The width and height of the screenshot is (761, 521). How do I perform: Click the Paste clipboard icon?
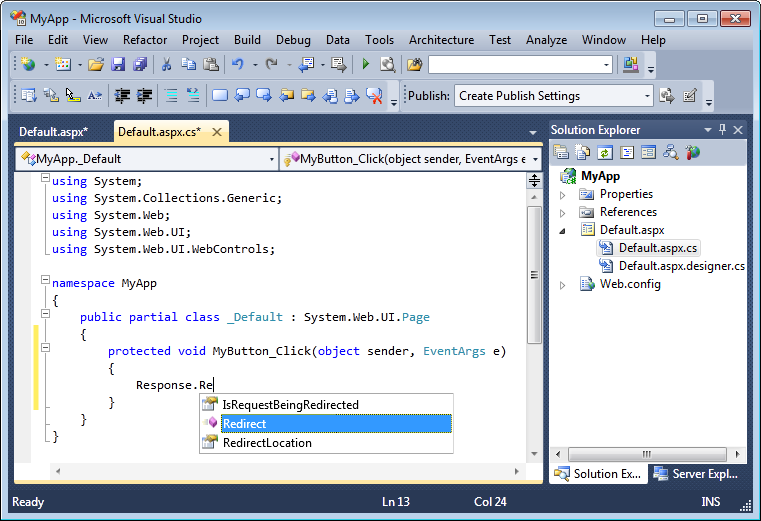click(x=211, y=64)
